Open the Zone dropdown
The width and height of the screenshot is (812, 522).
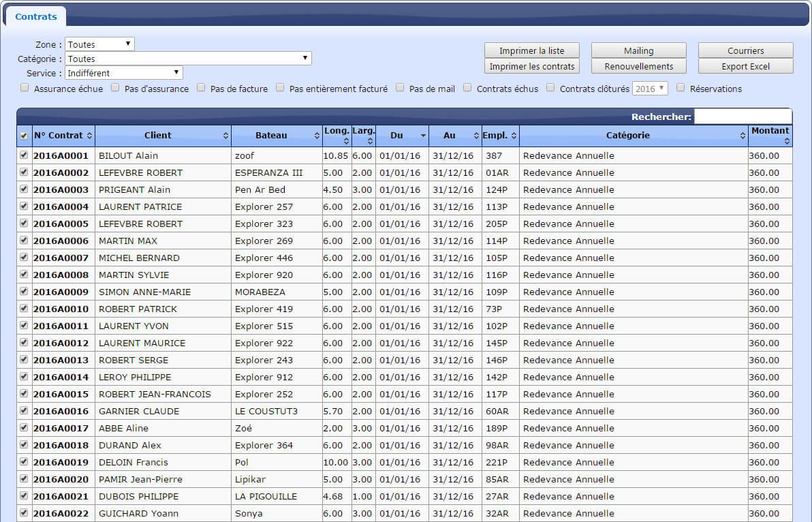pos(99,44)
